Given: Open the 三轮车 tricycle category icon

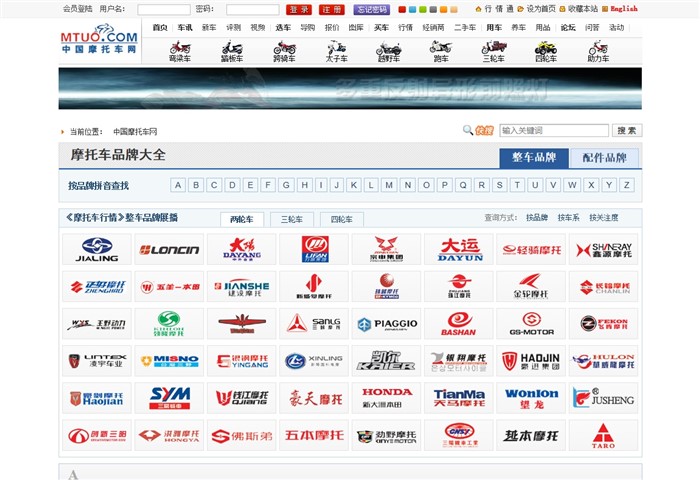Looking at the screenshot, I should 494,51.
